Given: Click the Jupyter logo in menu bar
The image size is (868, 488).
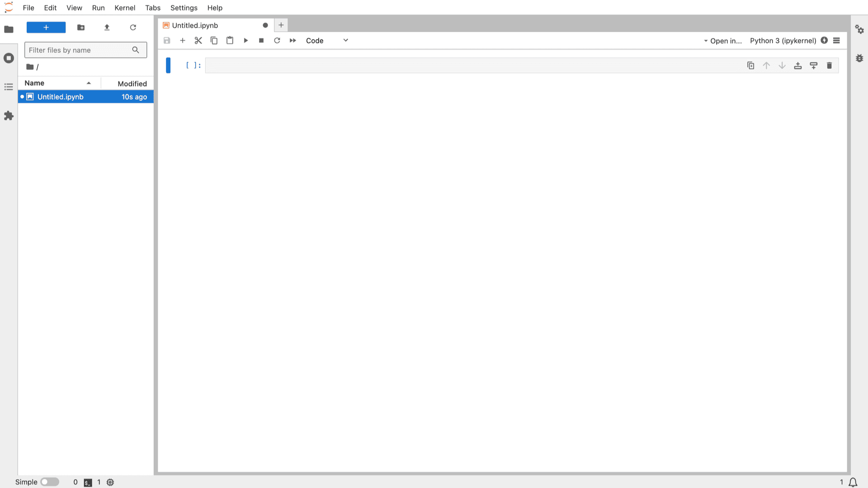Looking at the screenshot, I should [9, 7].
